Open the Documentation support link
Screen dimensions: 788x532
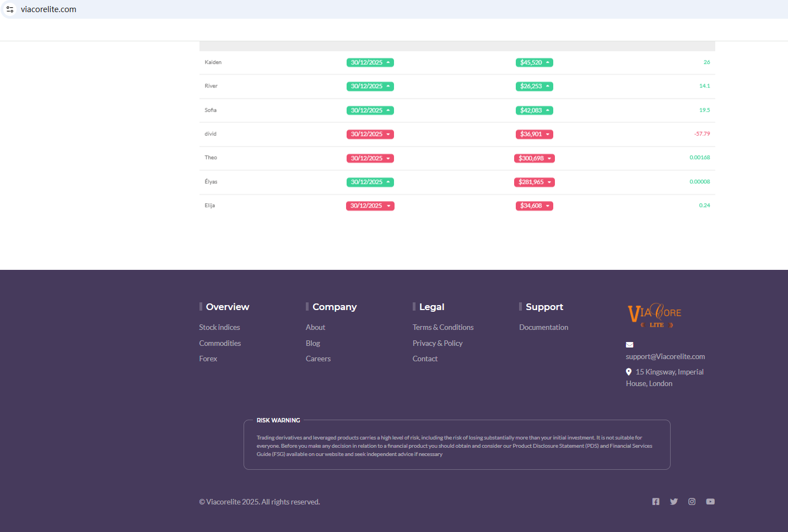(543, 327)
